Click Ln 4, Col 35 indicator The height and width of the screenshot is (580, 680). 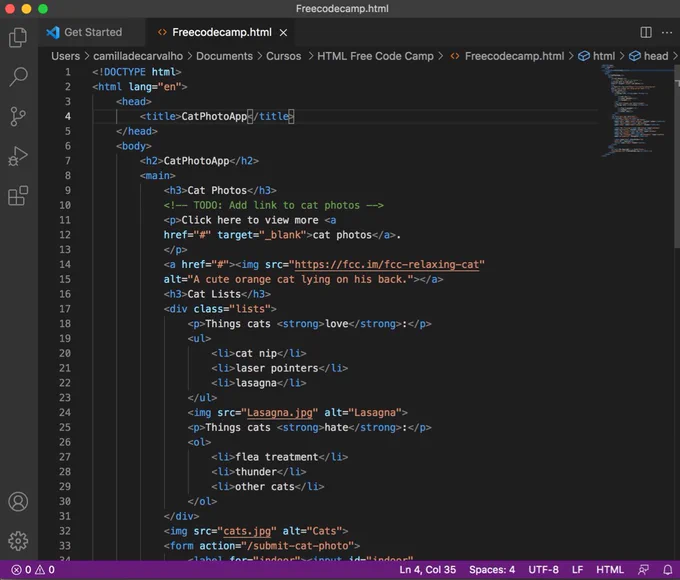coord(428,570)
